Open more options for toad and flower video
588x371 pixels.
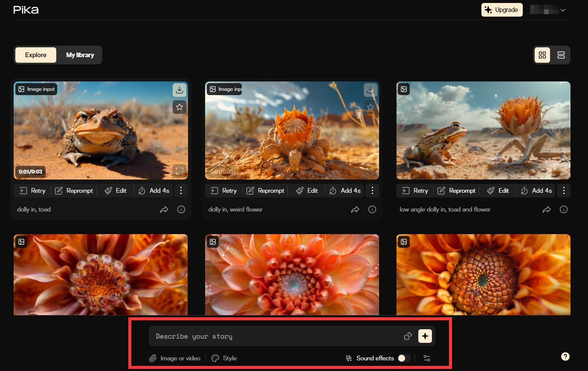click(x=564, y=191)
